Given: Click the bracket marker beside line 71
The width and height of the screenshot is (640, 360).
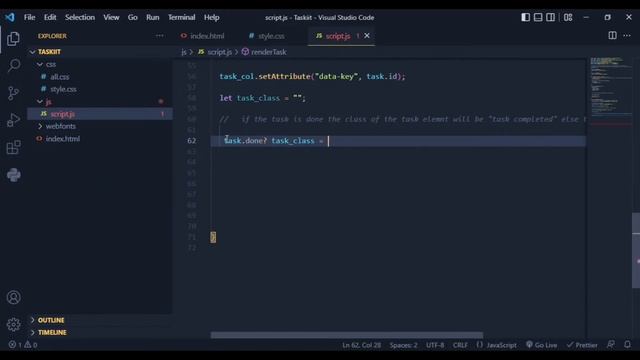Looking at the screenshot, I should point(213,237).
